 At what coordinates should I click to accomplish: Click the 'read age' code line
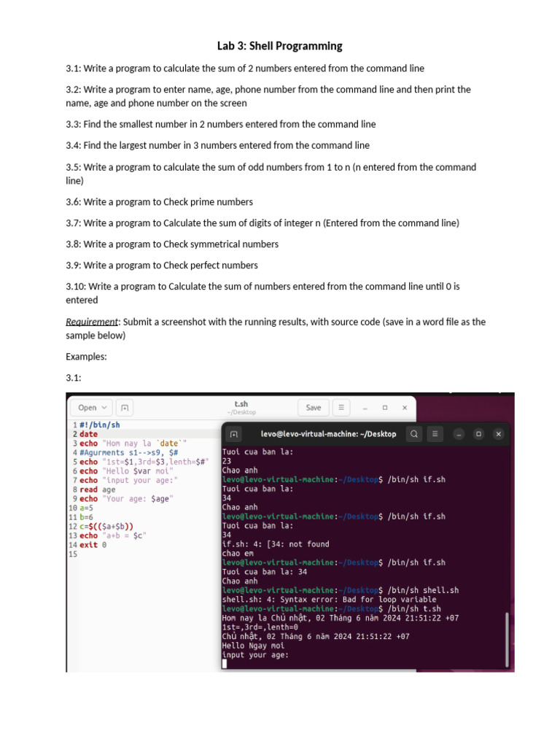tap(97, 489)
